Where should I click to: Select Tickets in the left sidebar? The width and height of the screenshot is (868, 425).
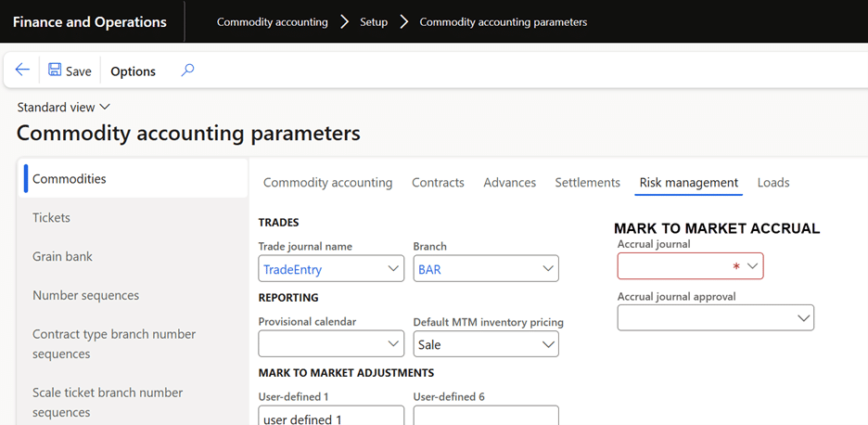tap(52, 218)
